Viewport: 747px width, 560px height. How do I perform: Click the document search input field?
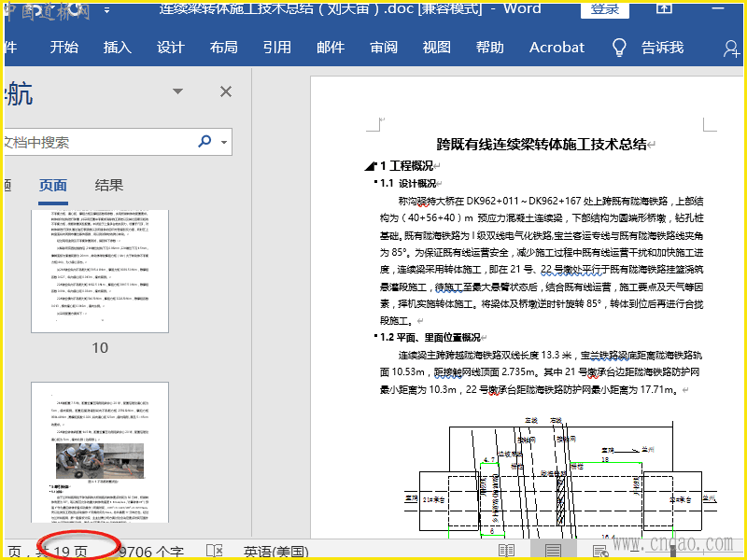click(x=93, y=142)
